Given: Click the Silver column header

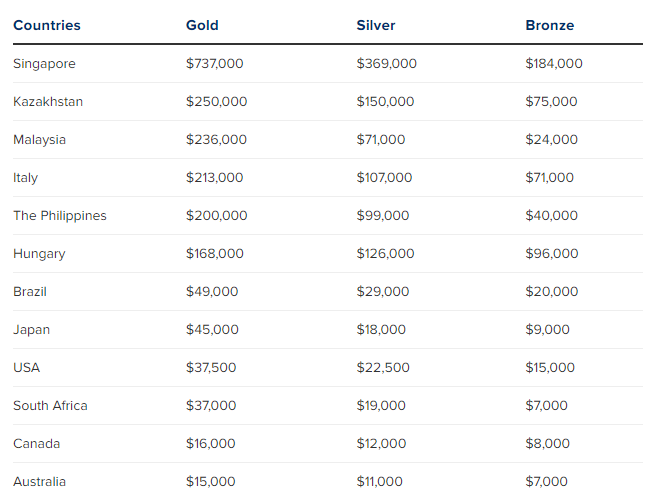Looking at the screenshot, I should 376,25.
